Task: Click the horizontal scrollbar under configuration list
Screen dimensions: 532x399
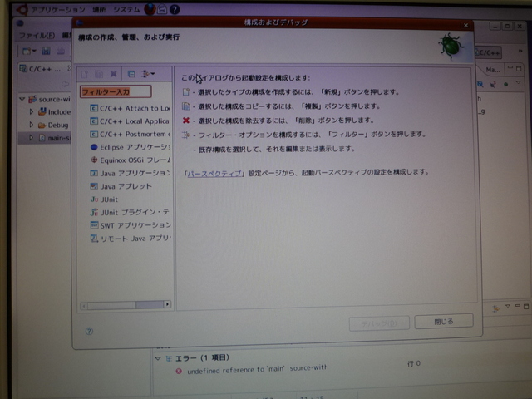Action: [x=126, y=305]
